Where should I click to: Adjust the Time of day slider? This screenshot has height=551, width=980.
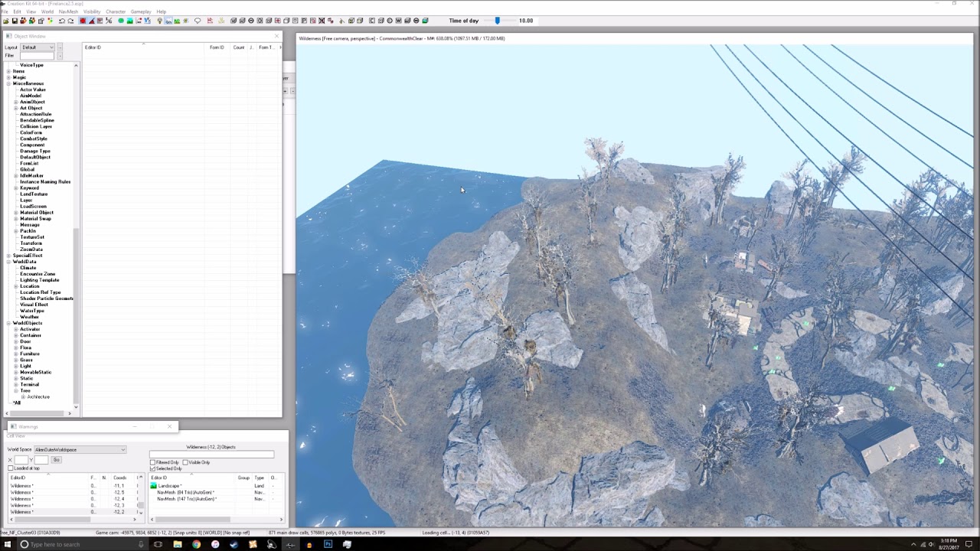click(x=497, y=21)
